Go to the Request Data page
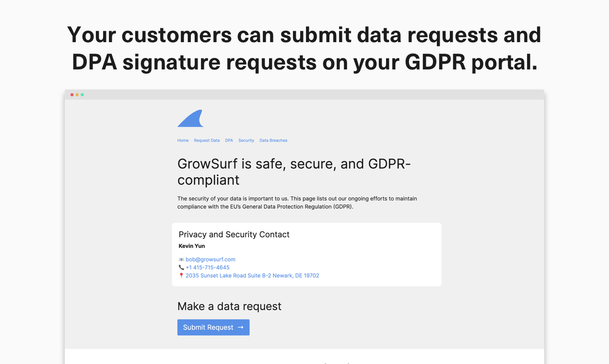 point(207,140)
